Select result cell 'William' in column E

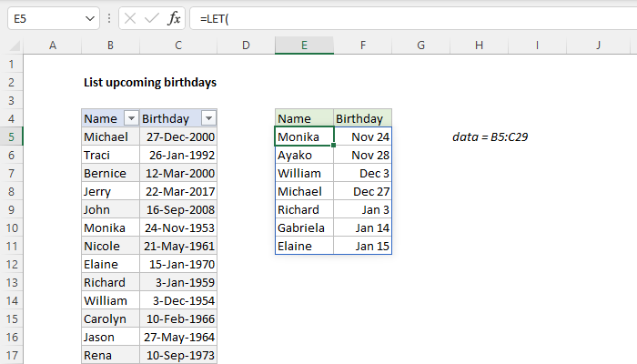click(304, 173)
